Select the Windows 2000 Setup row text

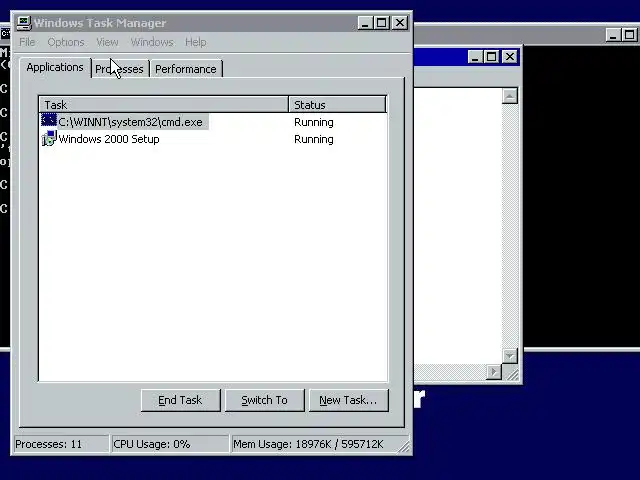(x=109, y=139)
